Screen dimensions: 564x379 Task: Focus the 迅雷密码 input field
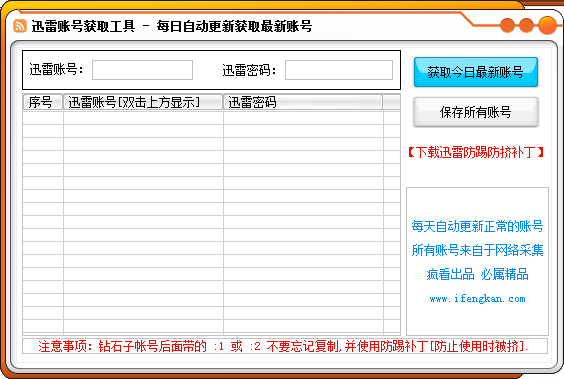click(339, 70)
